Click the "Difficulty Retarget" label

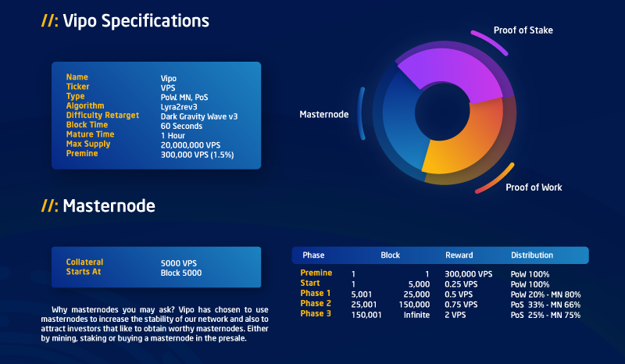click(102, 116)
